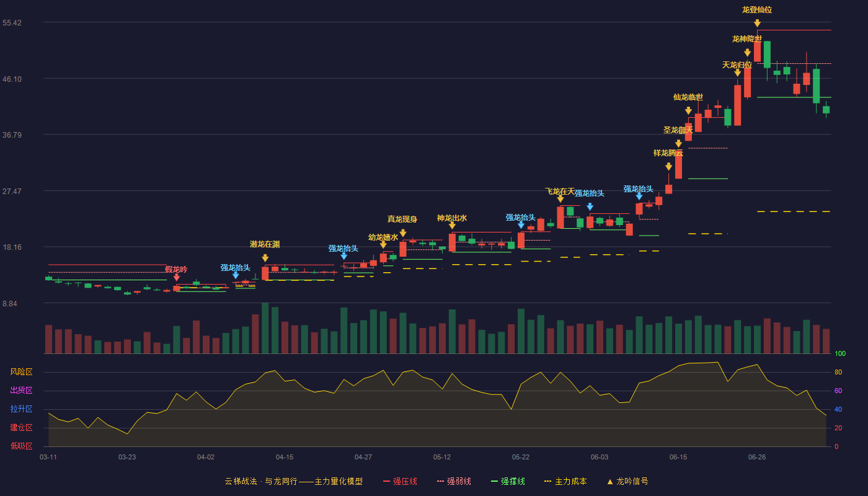Click the 建仓区 zone label
Screen dimensions: 868x496
21,428
